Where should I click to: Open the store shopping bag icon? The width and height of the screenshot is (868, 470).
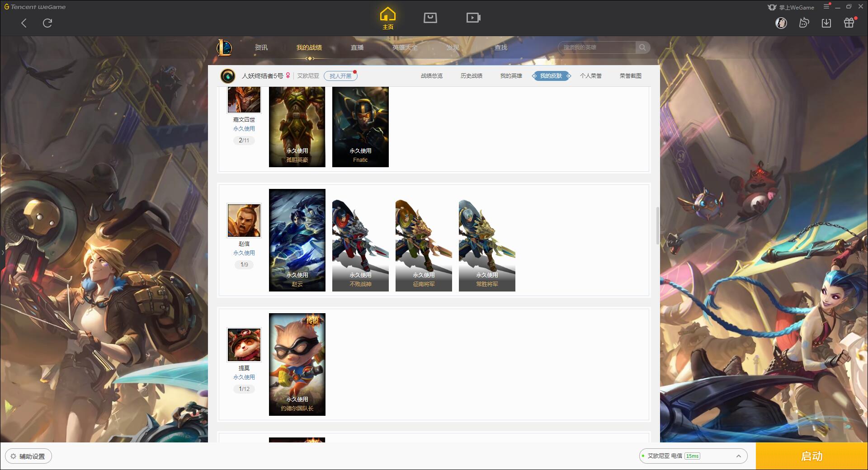430,18
